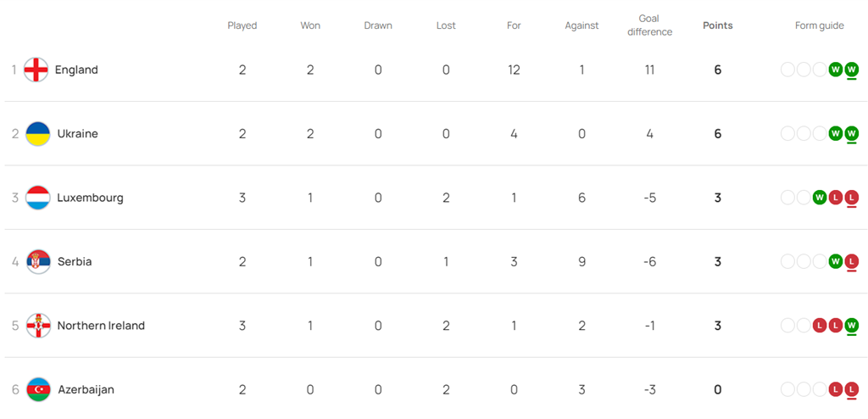868x419 pixels.
Task: Click Northern Ireland's green win badge
Action: coord(852,326)
